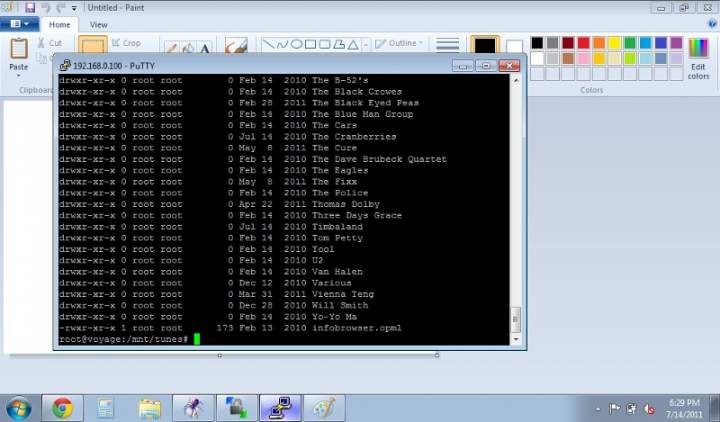The image size is (720, 422).
Task: Click the Paste icon in Paint
Action: pos(19,49)
